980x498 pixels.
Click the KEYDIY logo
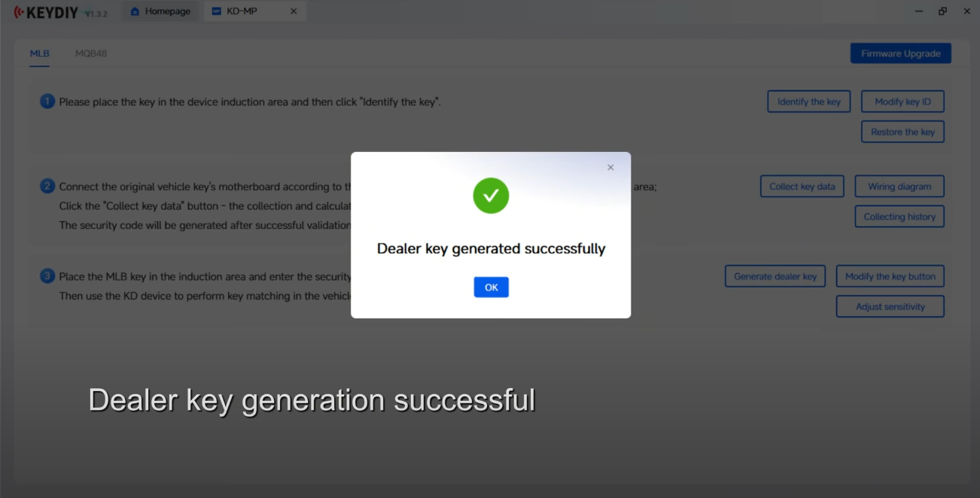[x=47, y=12]
